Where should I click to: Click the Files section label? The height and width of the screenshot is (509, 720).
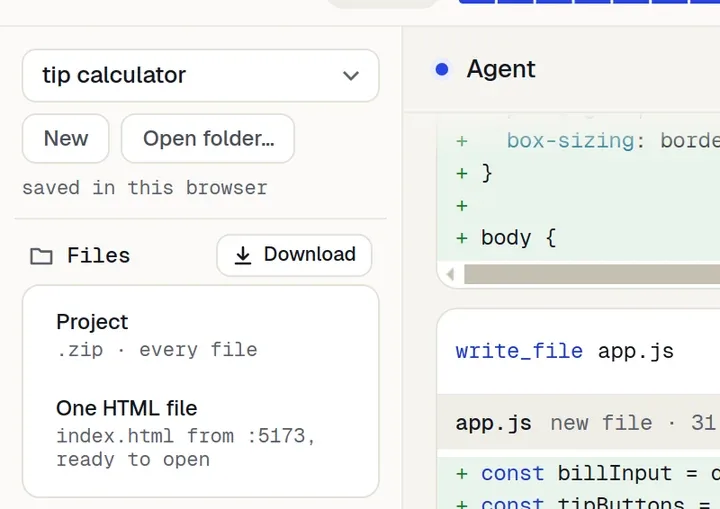coord(98,255)
